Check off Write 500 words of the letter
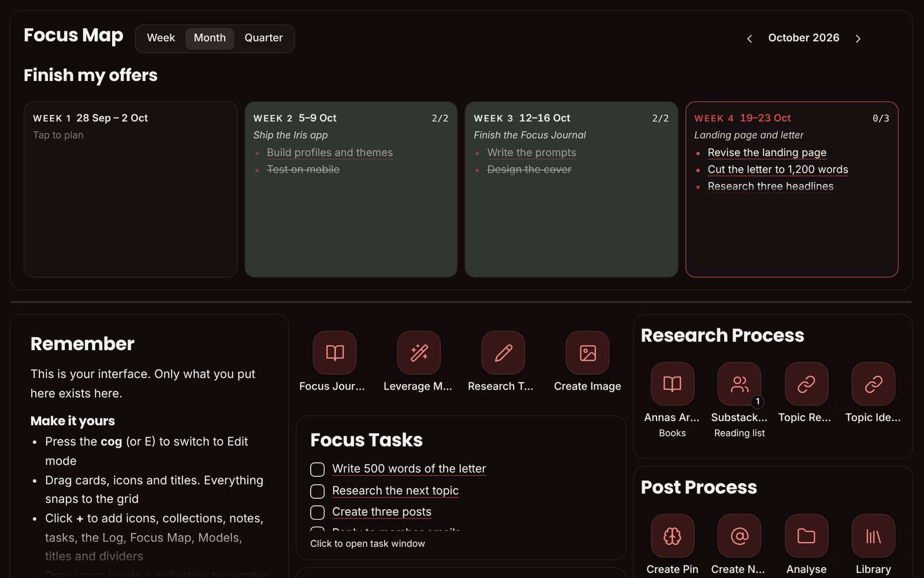 point(317,469)
